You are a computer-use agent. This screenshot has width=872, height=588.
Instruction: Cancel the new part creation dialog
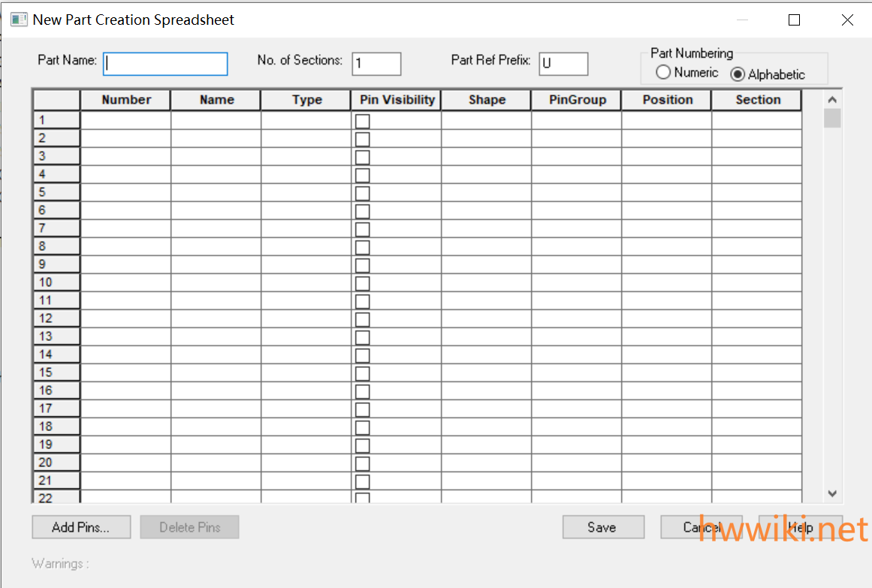point(701,527)
